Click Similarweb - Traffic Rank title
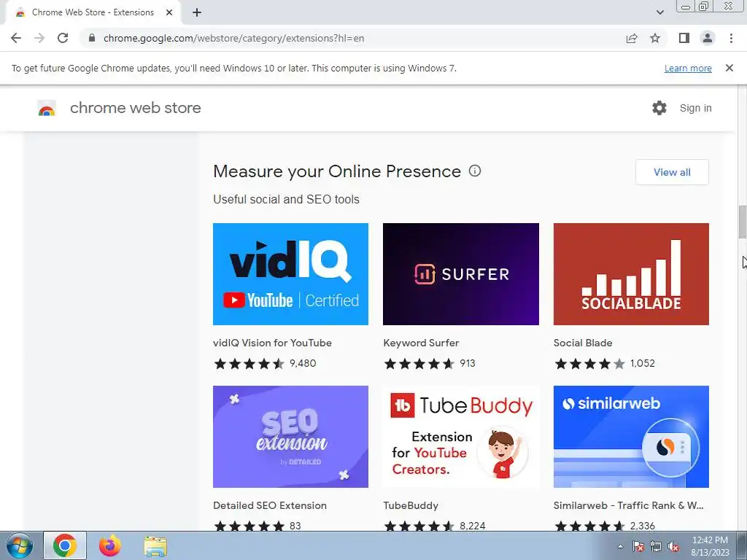747x560 pixels. [x=628, y=505]
